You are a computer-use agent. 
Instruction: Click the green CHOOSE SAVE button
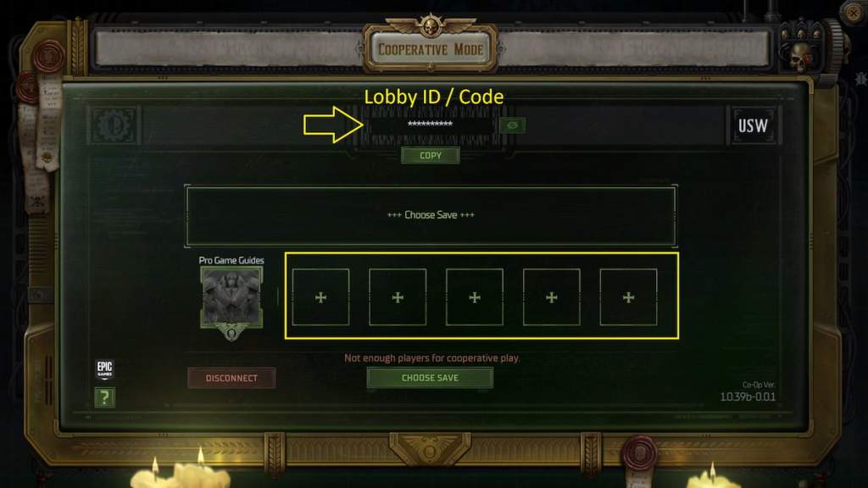click(430, 378)
